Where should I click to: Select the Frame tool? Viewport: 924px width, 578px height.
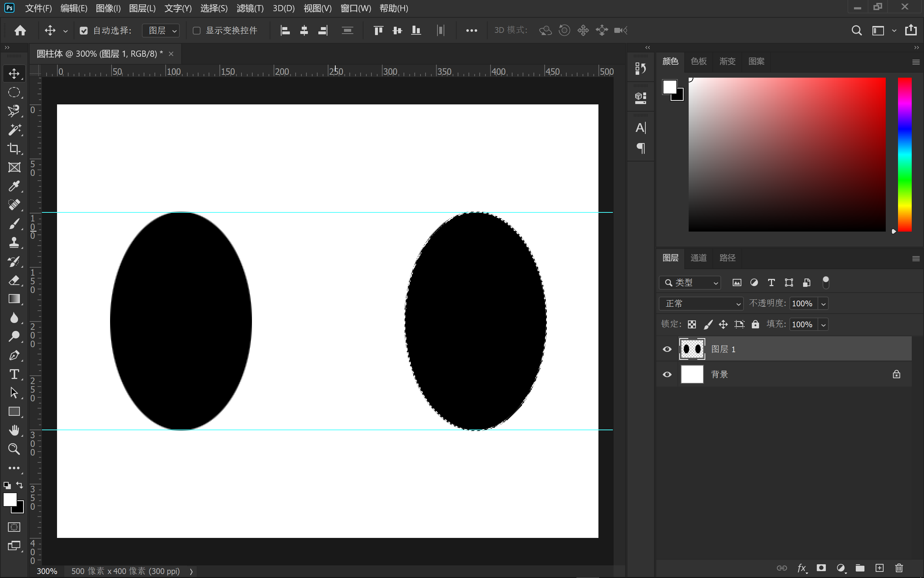click(x=14, y=167)
